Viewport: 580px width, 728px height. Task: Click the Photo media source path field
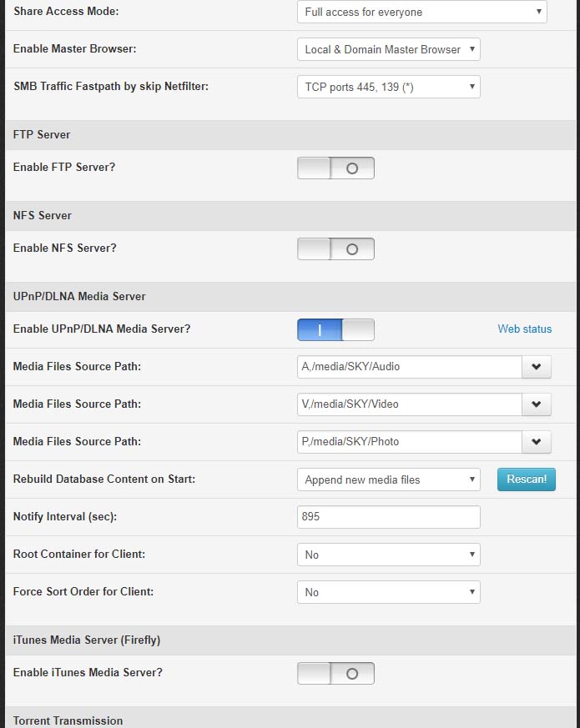coord(409,442)
